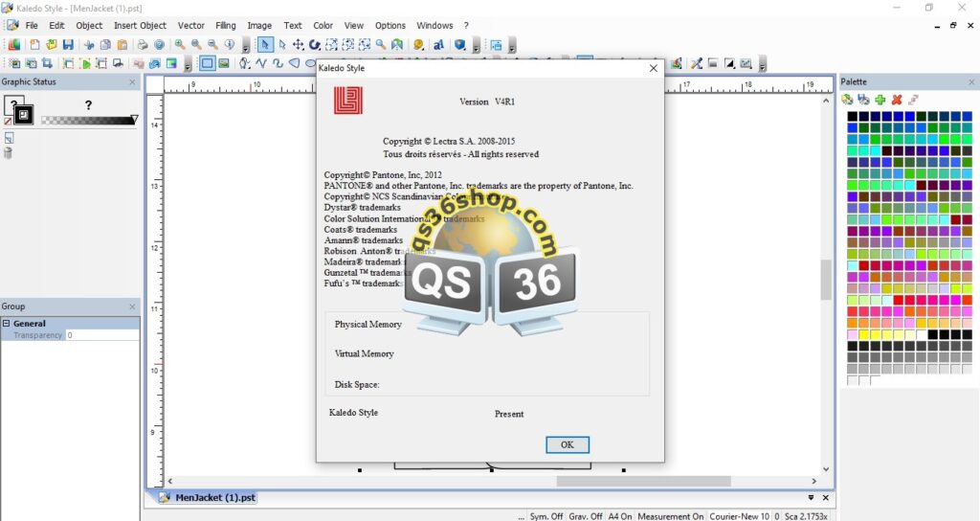Screen dimensions: 980x521
Task: Click the Transparency value field
Action: (101, 335)
